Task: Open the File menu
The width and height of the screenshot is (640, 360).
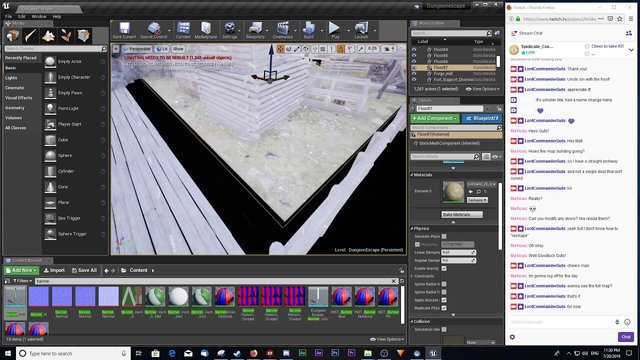Action: (x=9, y=16)
